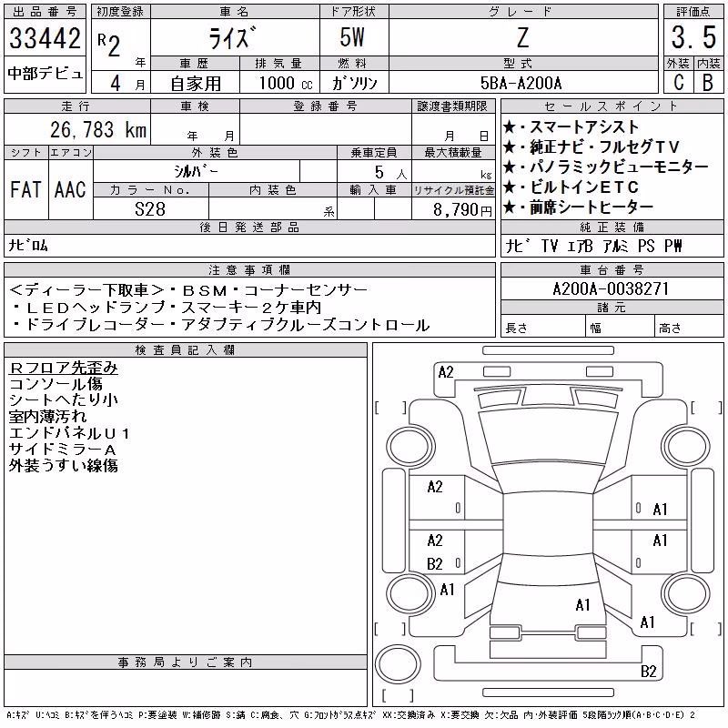Click the lot number 33442

45,37
